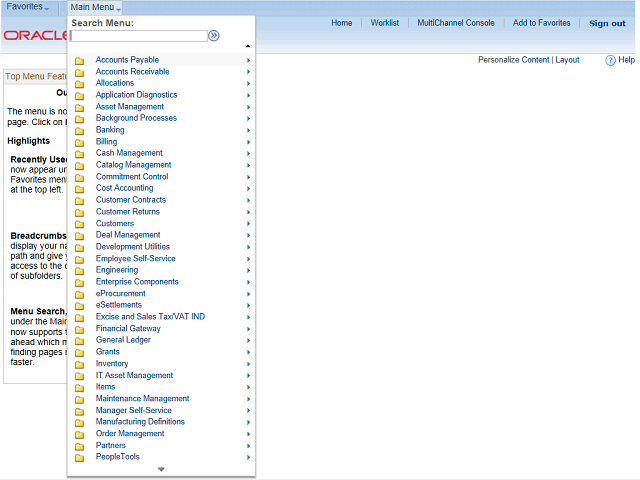
Task: Click the Help question mark icon
Action: click(610, 60)
